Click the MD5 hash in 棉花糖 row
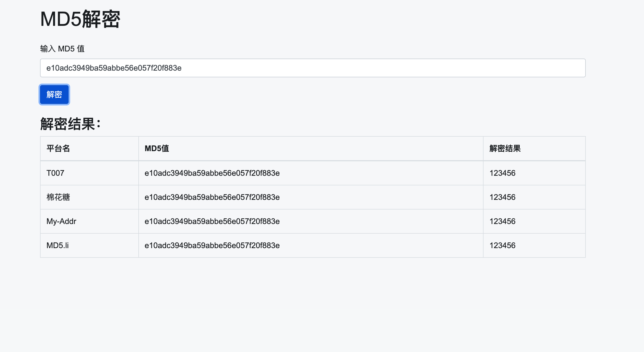Image resolution: width=644 pixels, height=352 pixels. [x=212, y=197]
